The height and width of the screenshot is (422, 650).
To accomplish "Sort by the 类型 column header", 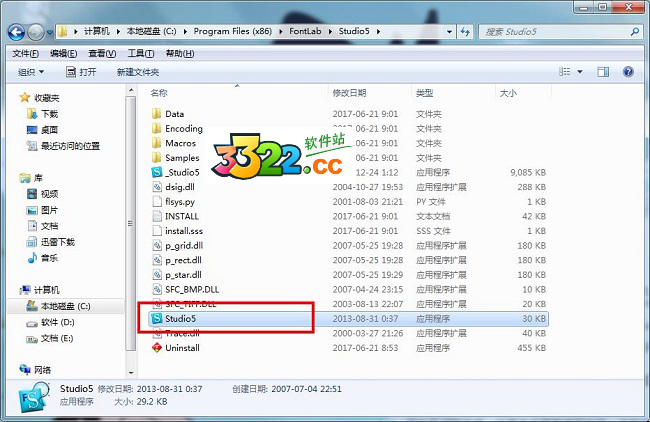I will tap(424, 93).
